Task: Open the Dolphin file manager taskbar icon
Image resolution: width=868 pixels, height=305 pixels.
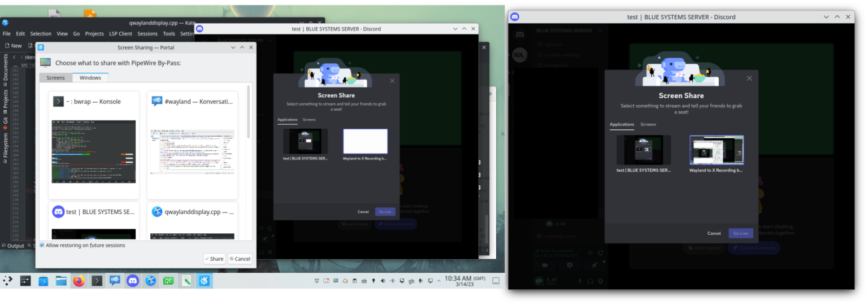Action: click(61, 281)
